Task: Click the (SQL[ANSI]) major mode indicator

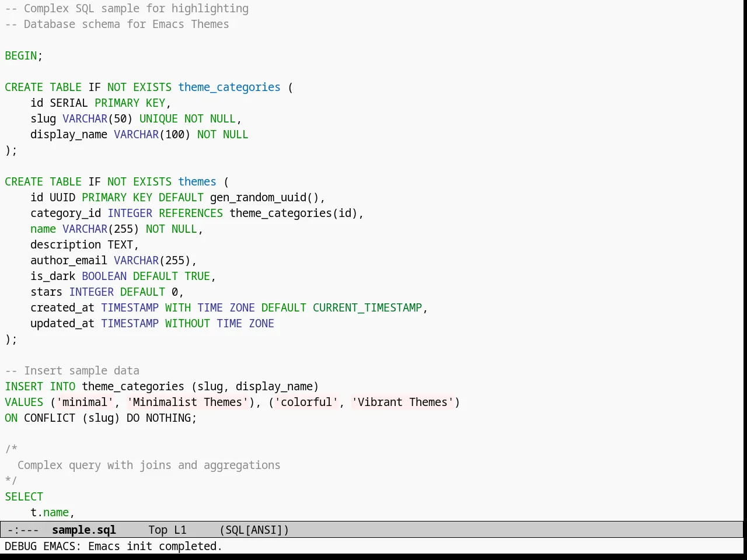Action: (x=254, y=530)
